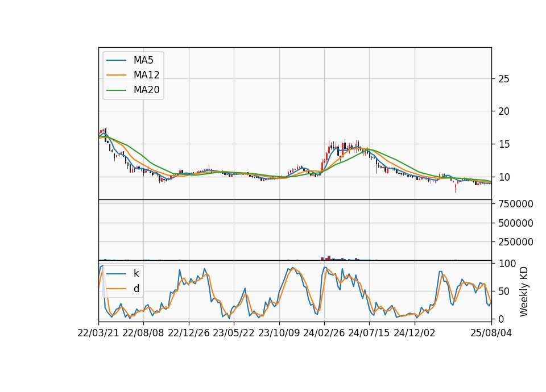The width and height of the screenshot is (546, 392).
Task: Click the price axis value 10
Action: point(504,177)
